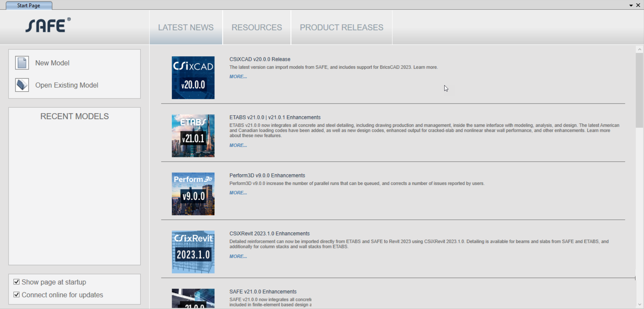The width and height of the screenshot is (644, 309).
Task: Click the scrollbar down arrow
Action: 640,305
